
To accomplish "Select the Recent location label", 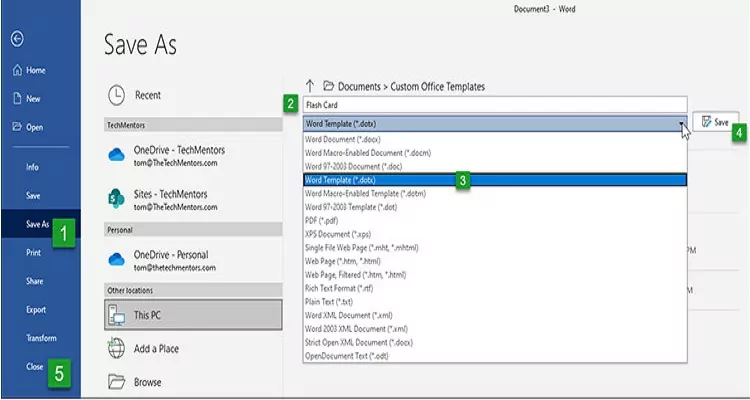I will point(148,95).
